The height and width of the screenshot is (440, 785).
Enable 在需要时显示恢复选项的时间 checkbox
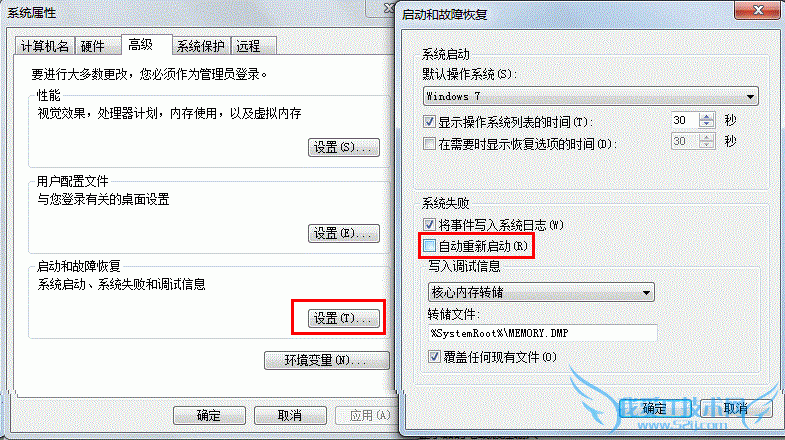429,144
